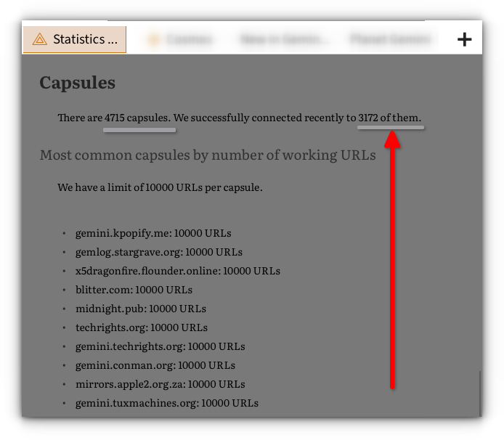504x440 pixels.
Task: Click the '3172 of them' text
Action: [x=389, y=118]
